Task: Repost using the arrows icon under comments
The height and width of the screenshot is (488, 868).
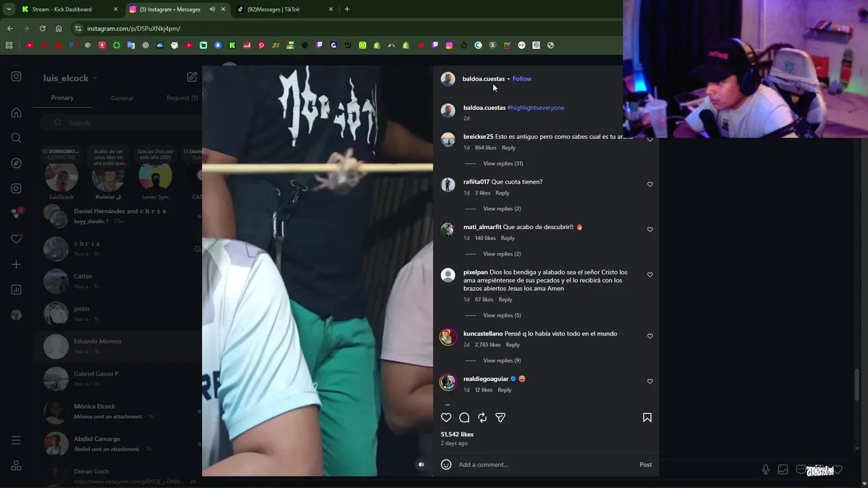Action: (x=482, y=418)
